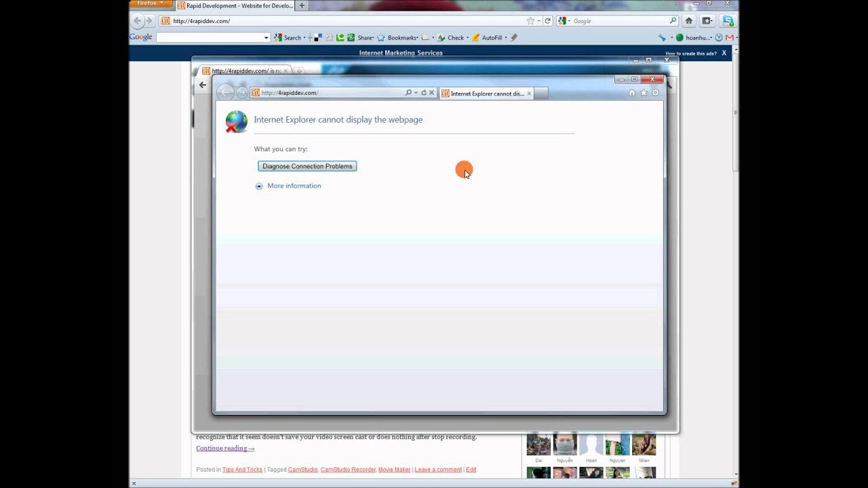
Task: Open Google Toolbar Bookmarks menu
Action: [397, 38]
